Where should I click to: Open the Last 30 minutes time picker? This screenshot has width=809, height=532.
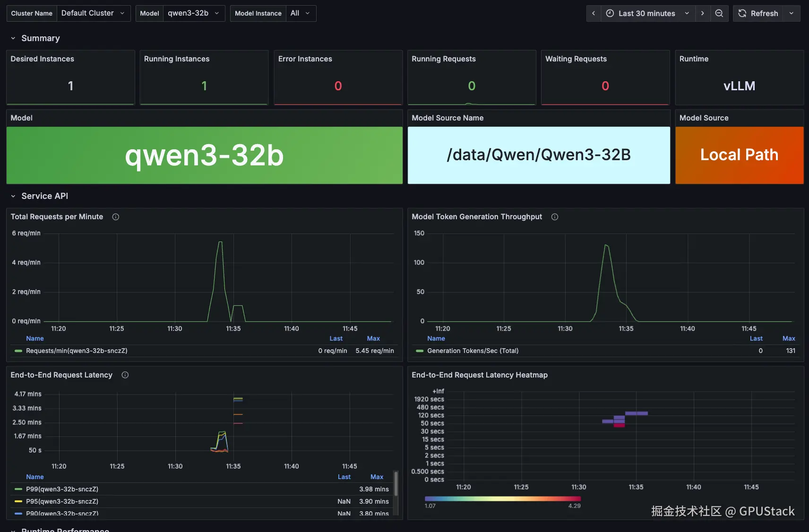pos(648,13)
